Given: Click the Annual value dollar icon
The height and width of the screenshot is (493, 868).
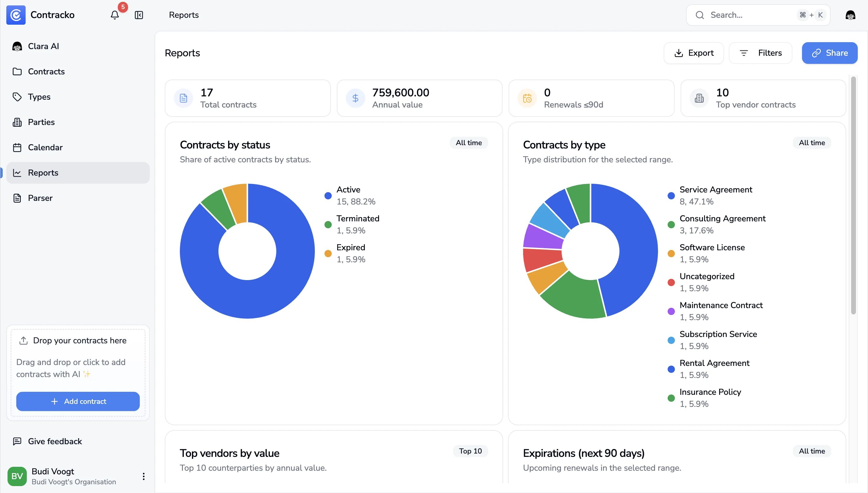Looking at the screenshot, I should coord(355,98).
